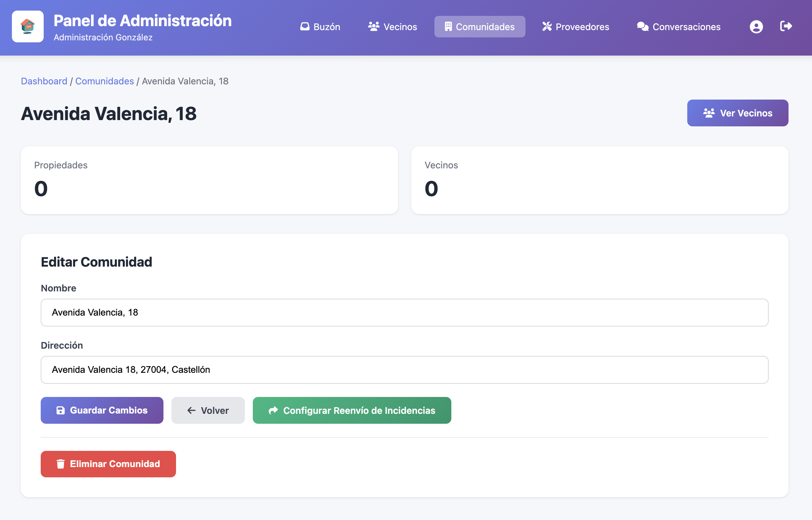Click the Conversaciones chat bubbles icon
The image size is (812, 520).
pyautogui.click(x=643, y=27)
